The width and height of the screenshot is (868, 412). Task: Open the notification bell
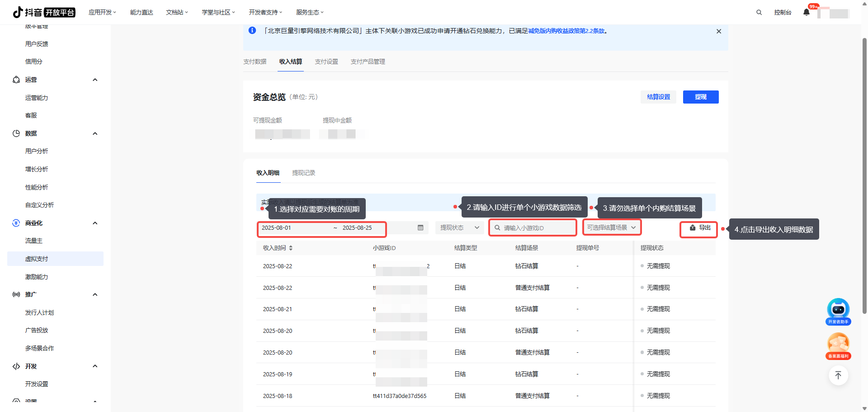coord(807,12)
